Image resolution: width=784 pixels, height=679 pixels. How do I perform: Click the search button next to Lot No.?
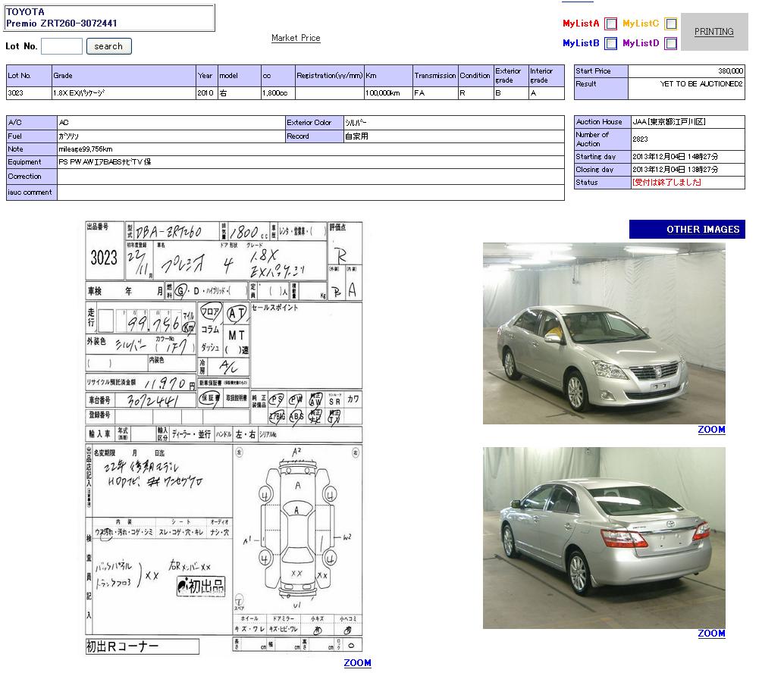[108, 46]
